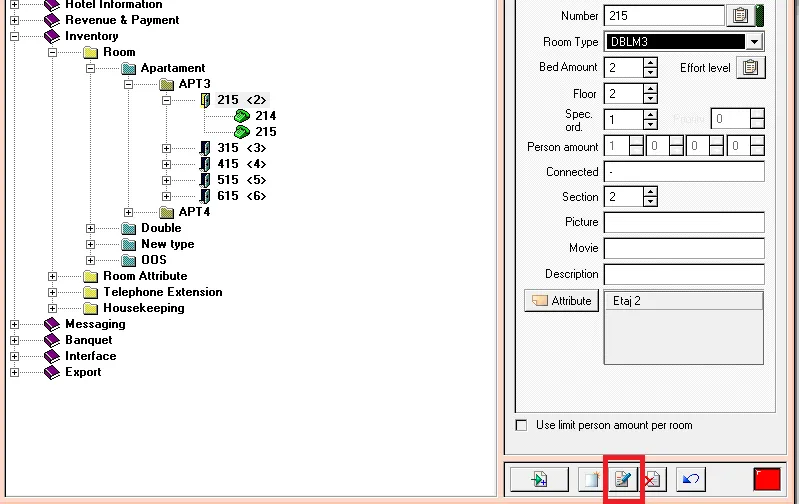
Task: Expand the Messaging tree node
Action: click(x=14, y=324)
